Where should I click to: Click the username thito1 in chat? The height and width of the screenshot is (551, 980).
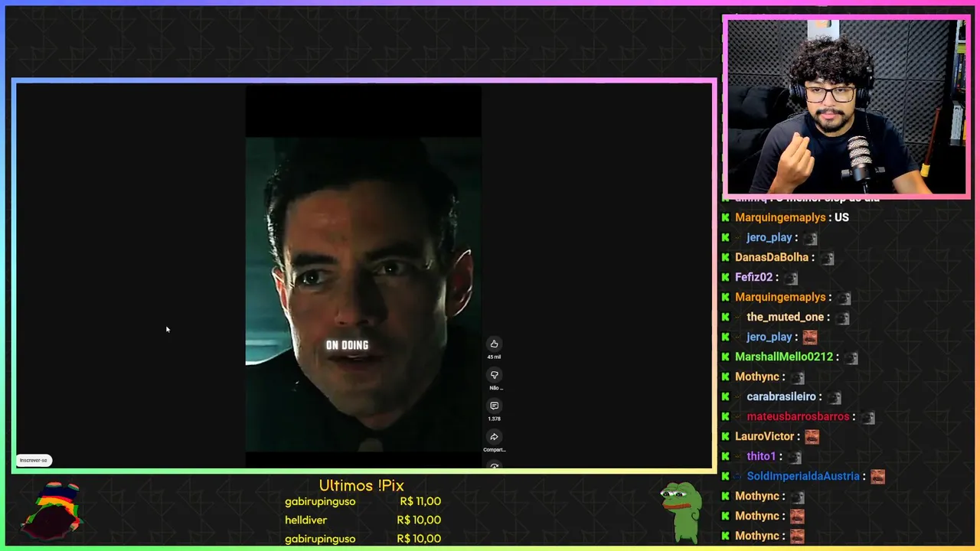coord(761,456)
